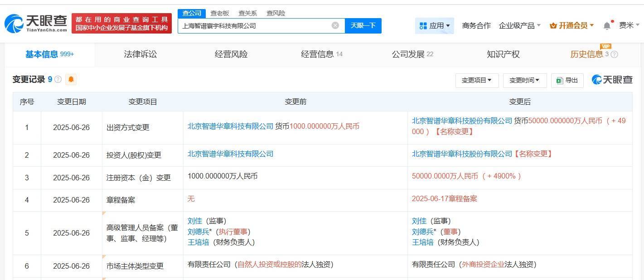Expand the 企业级产品 dropdown
644x280 pixels.
click(519, 25)
